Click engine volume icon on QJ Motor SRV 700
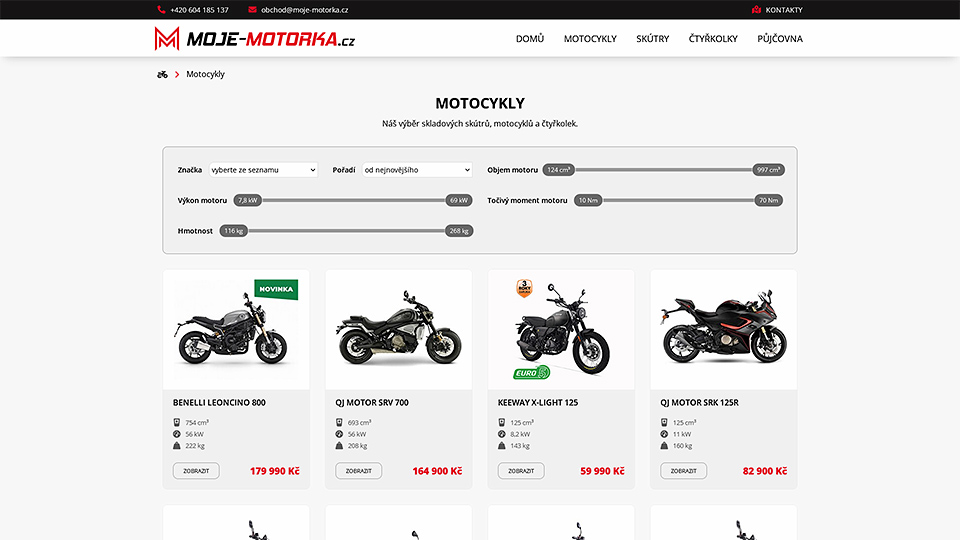The width and height of the screenshot is (960, 540). [x=339, y=422]
